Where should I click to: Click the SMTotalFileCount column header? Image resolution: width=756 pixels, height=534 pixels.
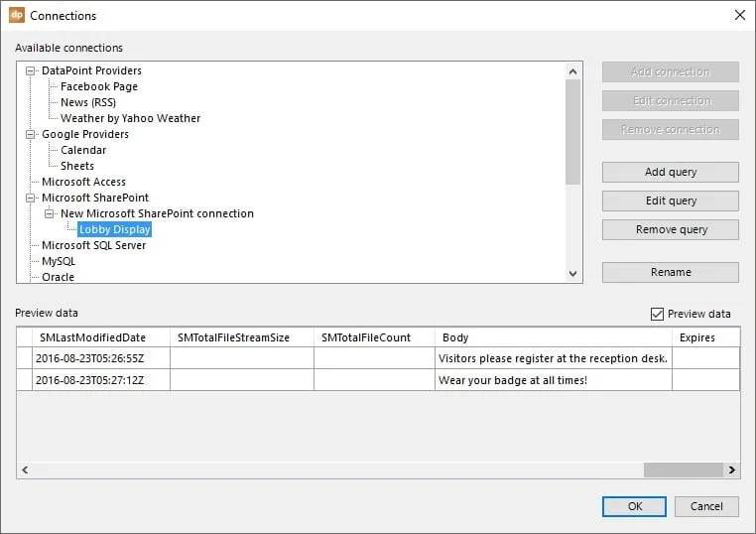coord(375,337)
